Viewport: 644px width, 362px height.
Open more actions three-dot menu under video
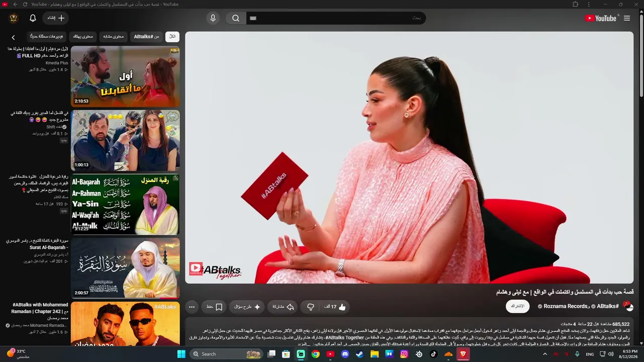tap(192, 307)
